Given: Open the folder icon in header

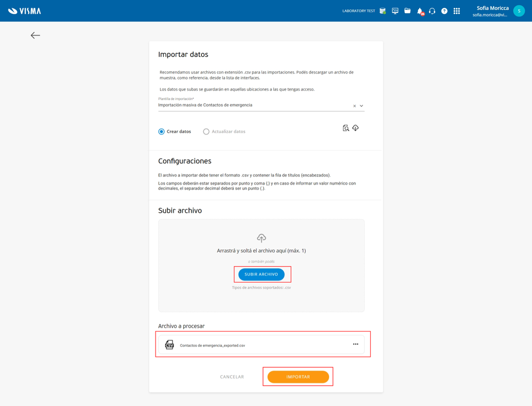Looking at the screenshot, I should coord(407,11).
